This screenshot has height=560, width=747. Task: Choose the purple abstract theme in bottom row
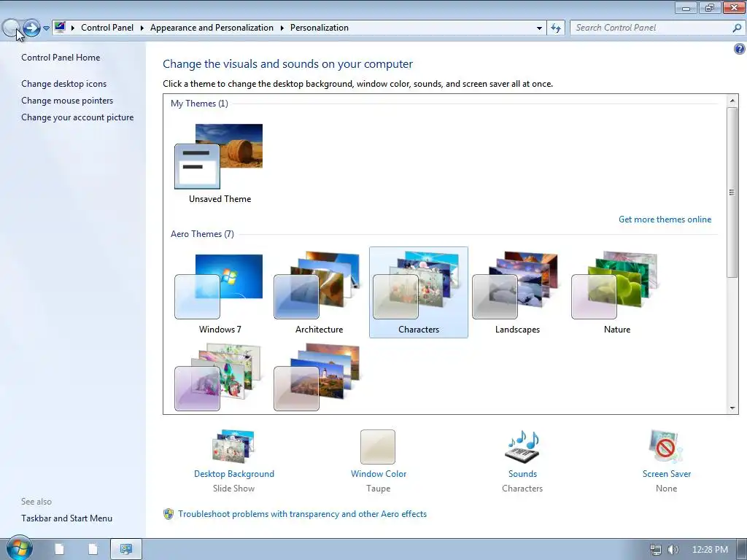[220, 377]
